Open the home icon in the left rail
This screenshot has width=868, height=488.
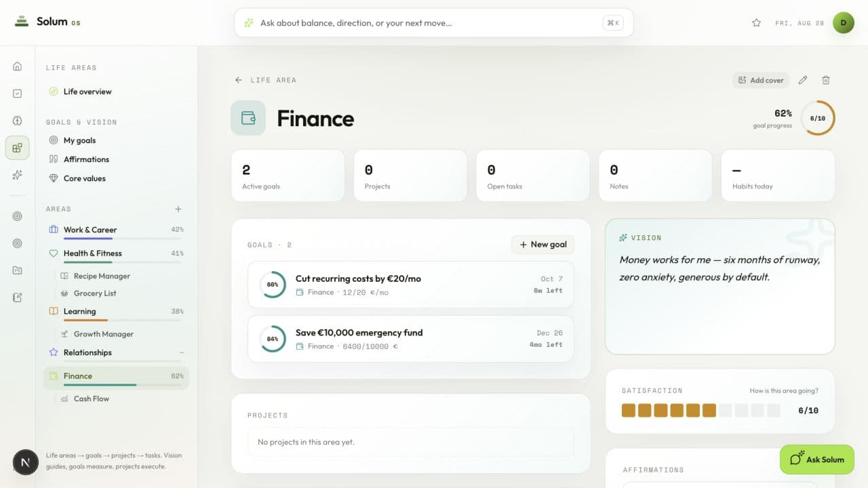point(18,66)
